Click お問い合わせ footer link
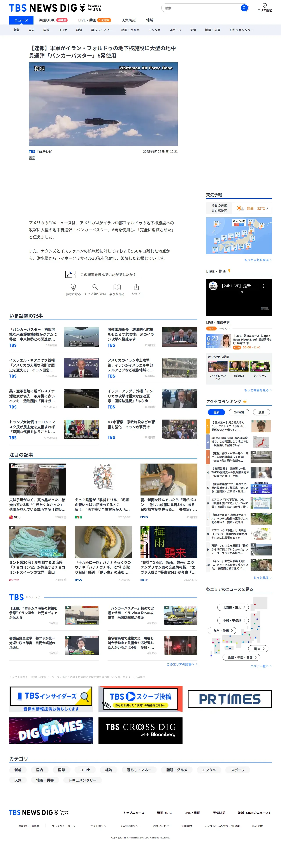281x868 pixels. [x=161, y=826]
